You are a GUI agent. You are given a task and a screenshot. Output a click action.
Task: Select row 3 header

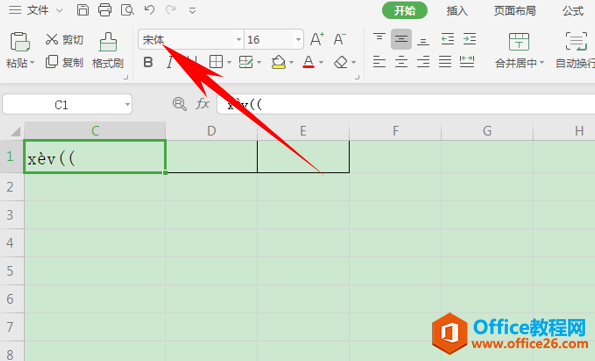(11, 215)
